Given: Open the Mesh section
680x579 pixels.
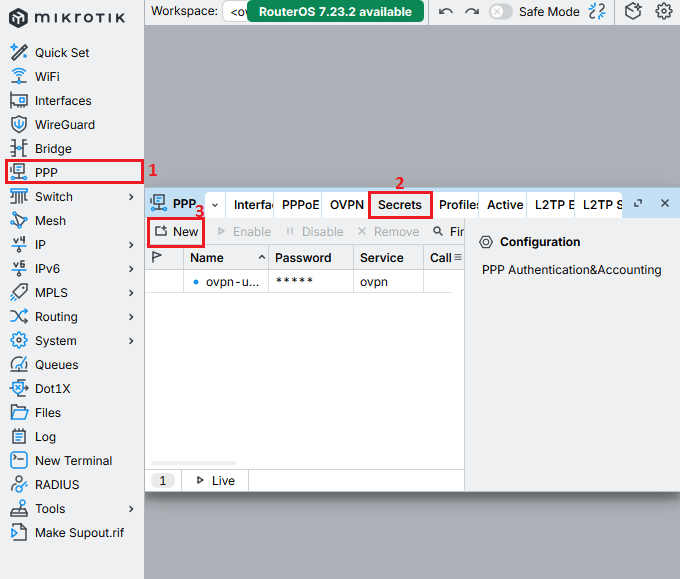Looking at the screenshot, I should coord(50,221).
